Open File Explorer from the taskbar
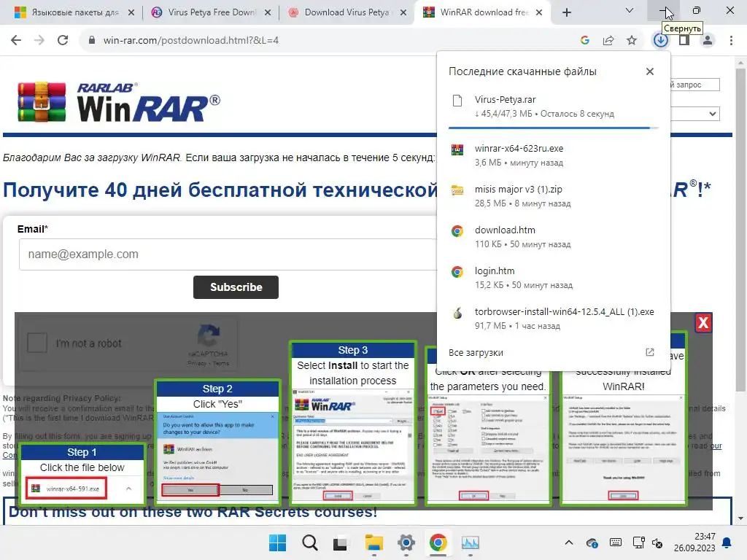The image size is (747, 560). point(374,542)
